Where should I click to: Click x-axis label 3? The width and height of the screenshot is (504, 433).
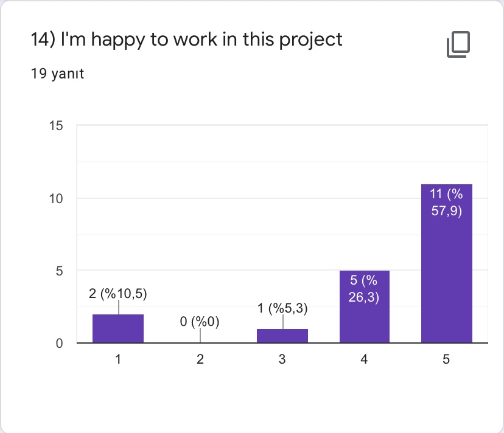click(282, 359)
